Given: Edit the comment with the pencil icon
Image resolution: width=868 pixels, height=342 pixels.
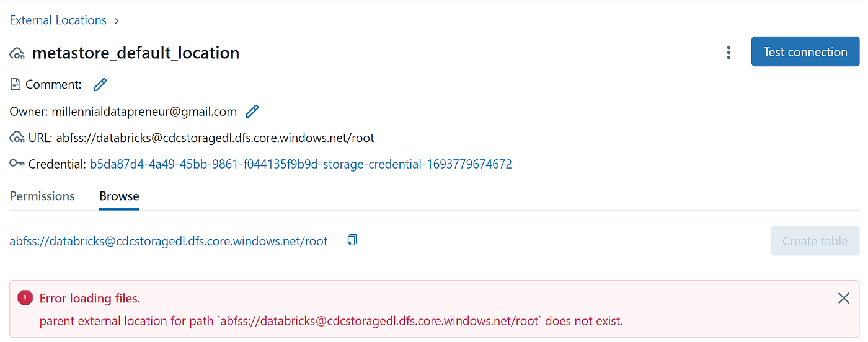Looking at the screenshot, I should click(100, 84).
